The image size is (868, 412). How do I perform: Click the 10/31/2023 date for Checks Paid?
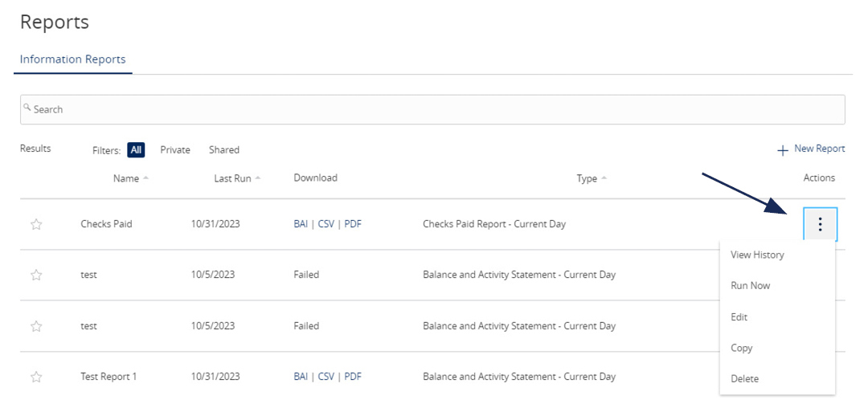tap(215, 224)
